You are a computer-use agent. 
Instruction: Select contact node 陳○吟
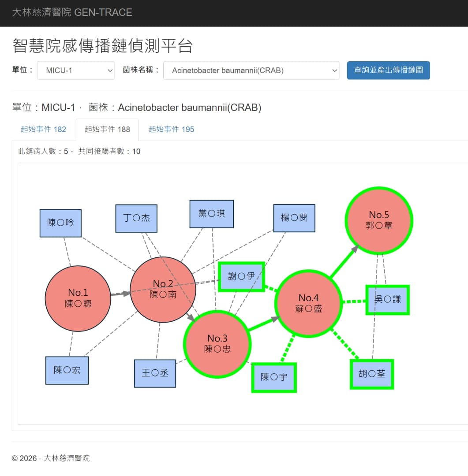[60, 223]
